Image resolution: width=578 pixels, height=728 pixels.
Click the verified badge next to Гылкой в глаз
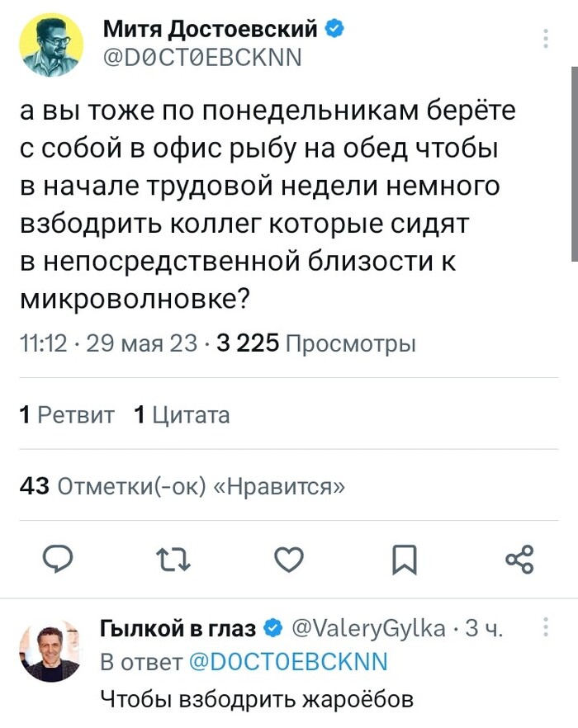tap(271, 630)
